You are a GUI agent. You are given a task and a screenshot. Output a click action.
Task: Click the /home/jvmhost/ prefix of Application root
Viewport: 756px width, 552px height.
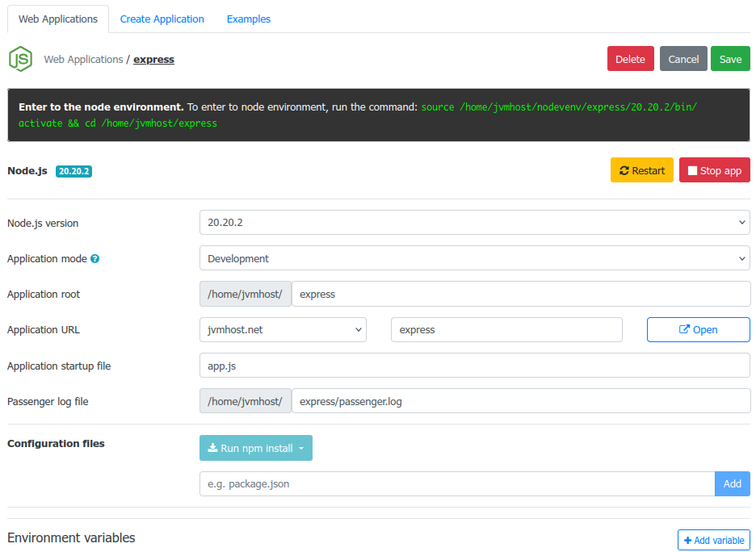(x=245, y=294)
